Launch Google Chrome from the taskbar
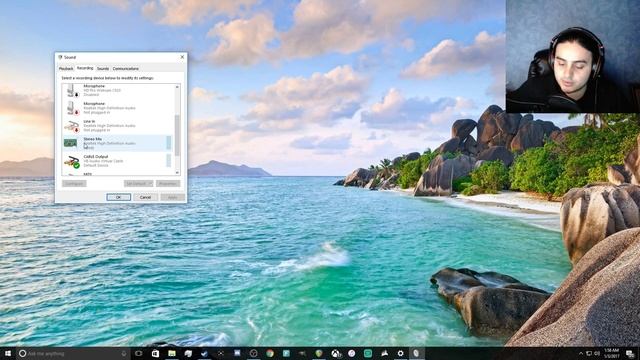This screenshot has width=640, height=360. (270, 353)
